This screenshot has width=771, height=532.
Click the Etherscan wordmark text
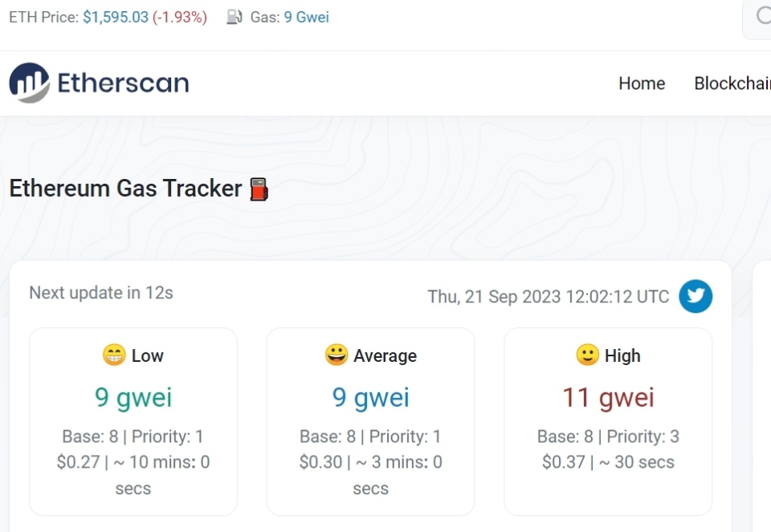tap(124, 83)
